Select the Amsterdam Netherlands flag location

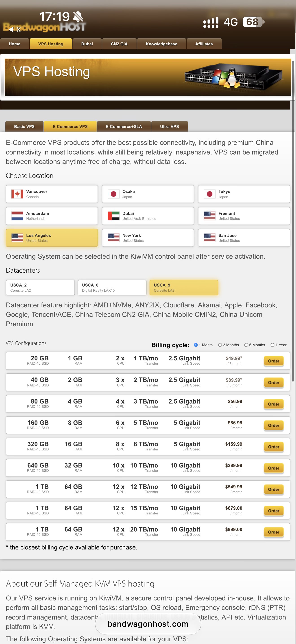(x=52, y=216)
